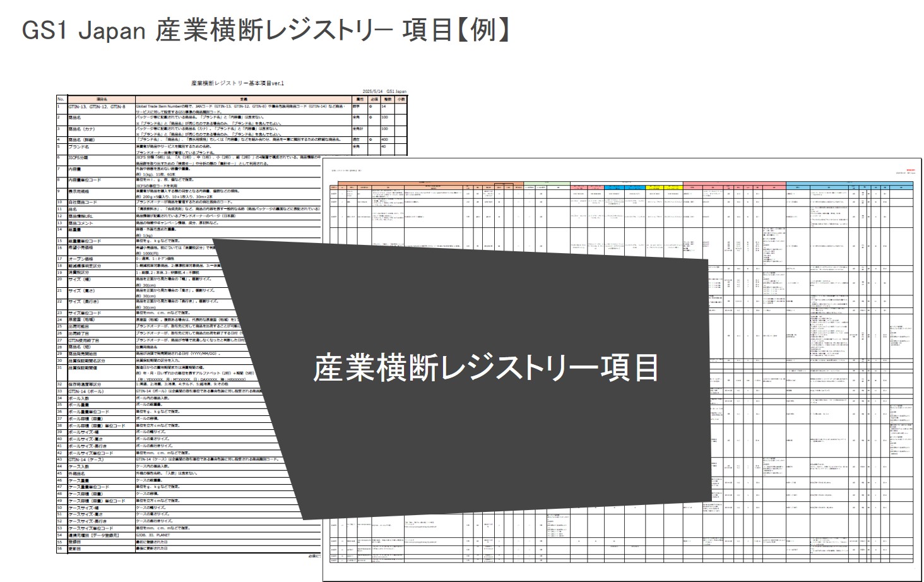Select row 43 'GTIN-14（ケース）' name cell
Screen dimensions: 924x582
pyautogui.click(x=101, y=460)
